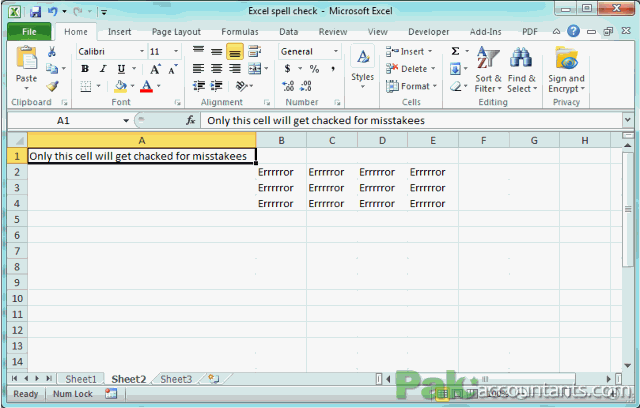Open Find & Select binoculars

tap(522, 69)
